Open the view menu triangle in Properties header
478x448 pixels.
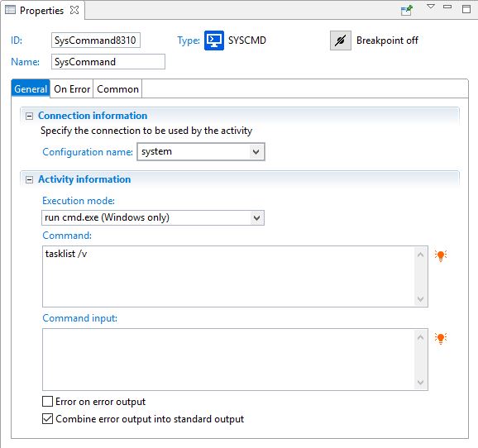click(430, 7)
